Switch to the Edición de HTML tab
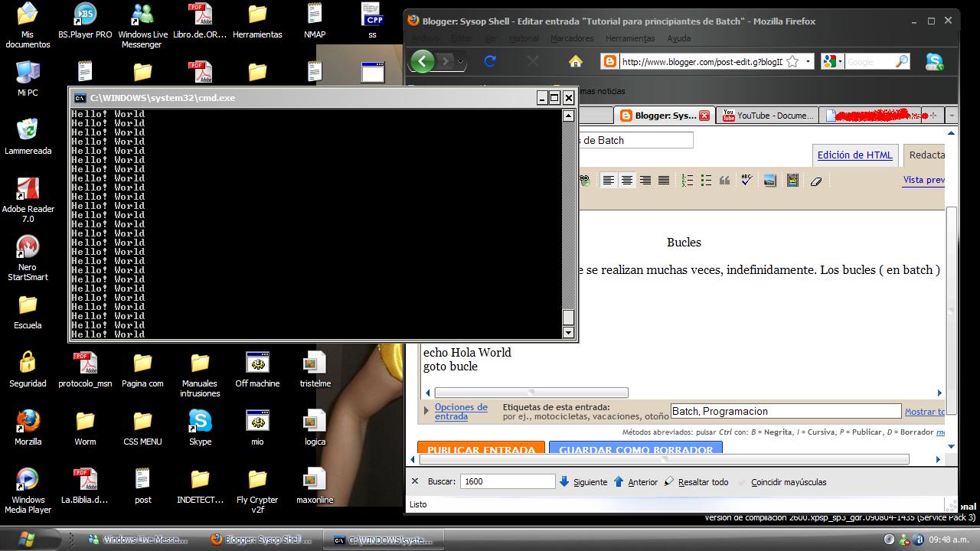This screenshot has width=980, height=551. point(854,155)
